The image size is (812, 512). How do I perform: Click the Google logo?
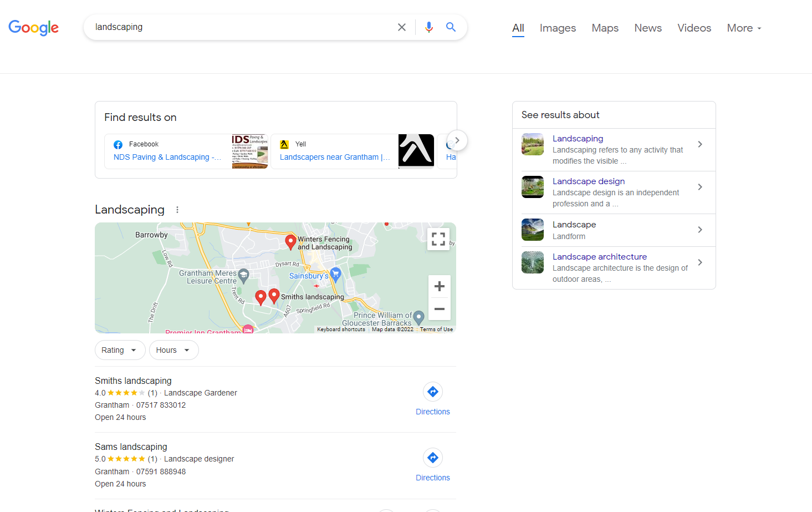pos(33,28)
